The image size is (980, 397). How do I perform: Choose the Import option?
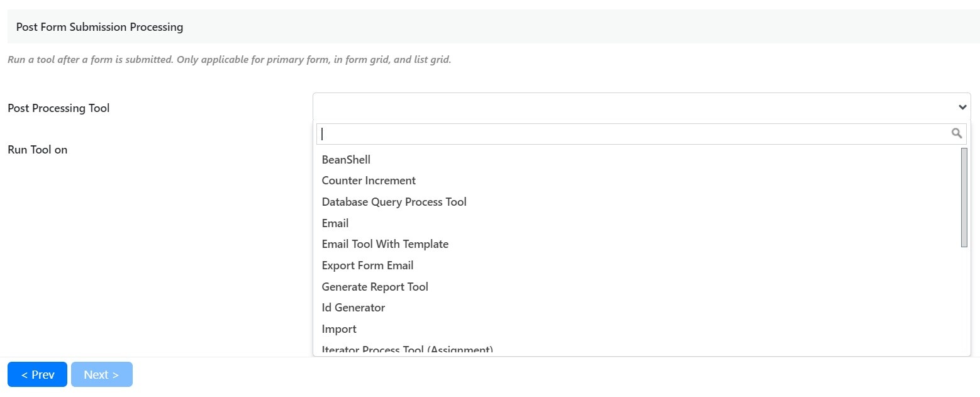[339, 329]
